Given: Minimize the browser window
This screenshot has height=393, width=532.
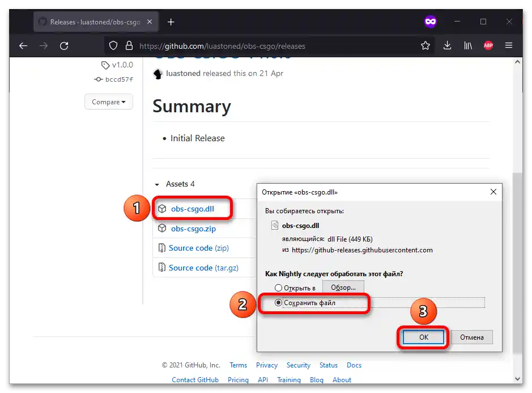Looking at the screenshot, I should click(457, 22).
